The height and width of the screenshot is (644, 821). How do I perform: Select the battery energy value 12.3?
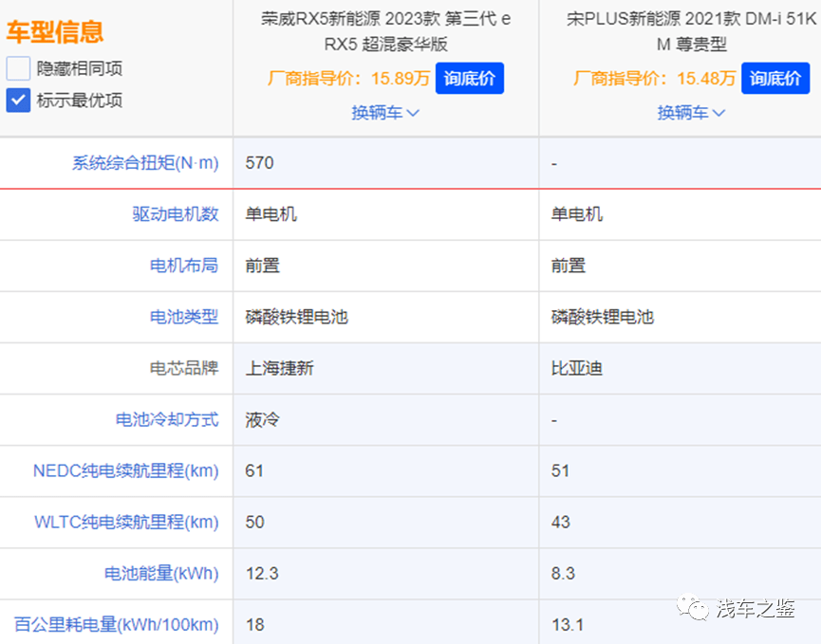click(262, 574)
